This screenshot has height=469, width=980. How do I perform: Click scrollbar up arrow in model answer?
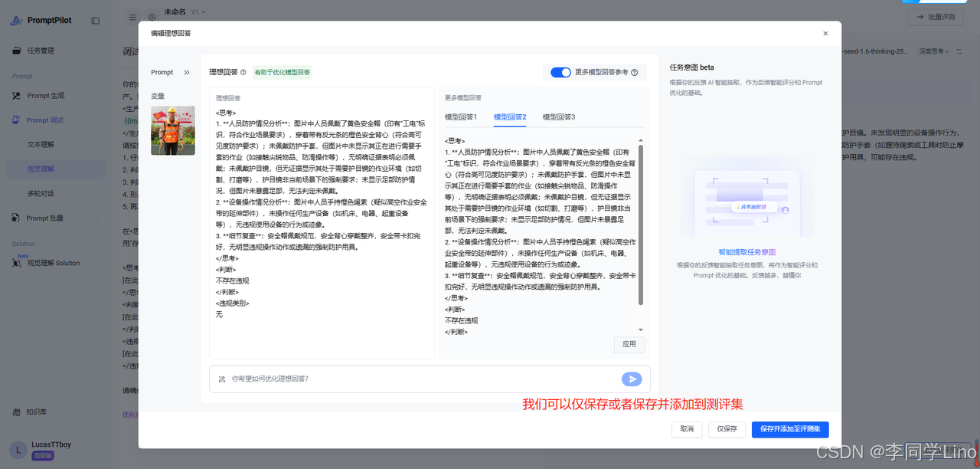coord(641,139)
